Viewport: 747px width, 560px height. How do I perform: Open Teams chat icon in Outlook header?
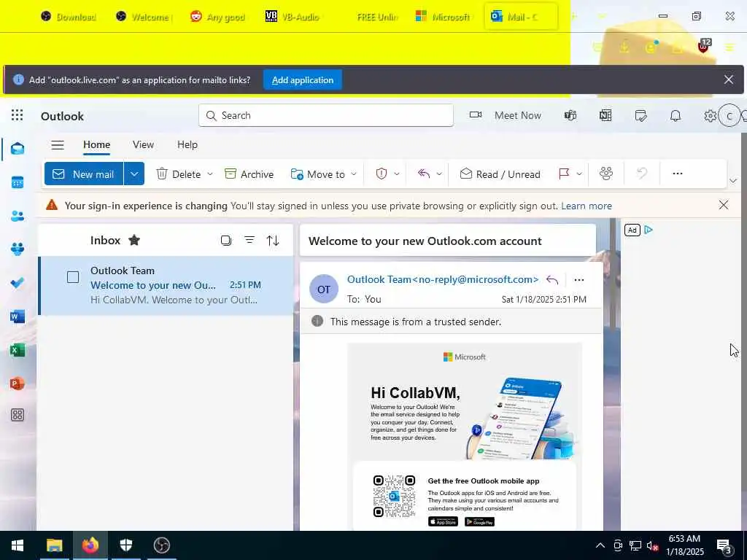pyautogui.click(x=570, y=115)
